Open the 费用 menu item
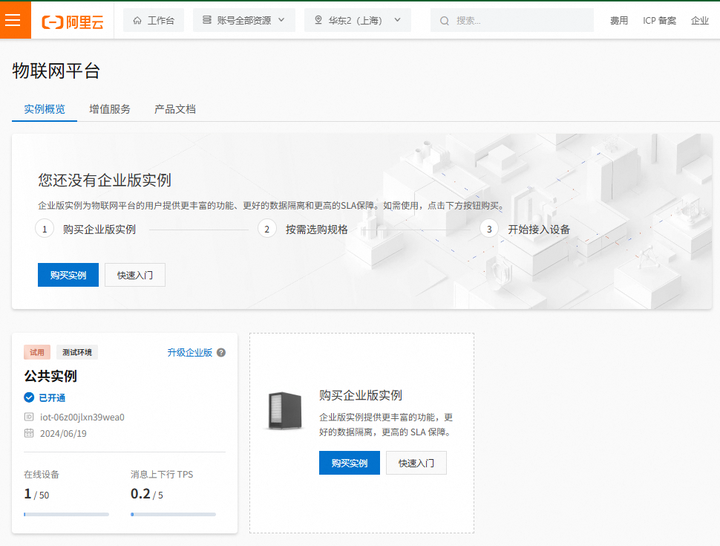Screen dimensions: 720x546 pyautogui.click(x=619, y=21)
